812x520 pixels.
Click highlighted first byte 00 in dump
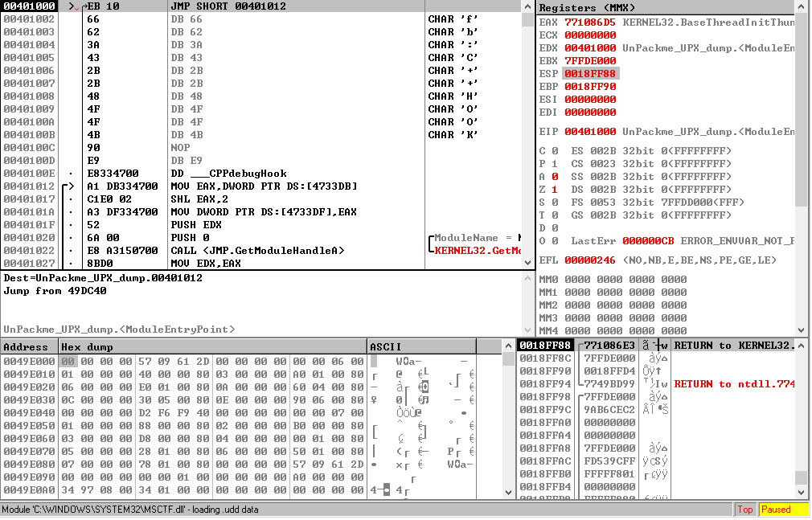pyautogui.click(x=68, y=362)
